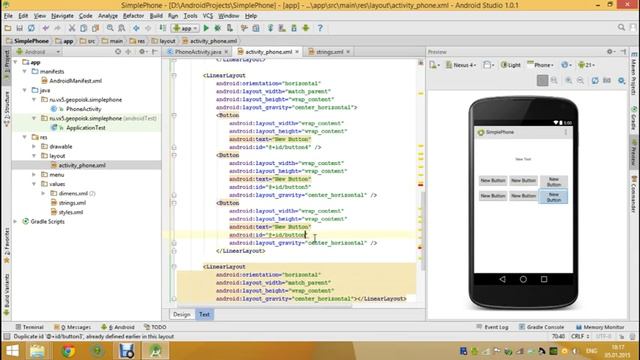Viewport: 640px width, 360px height.
Task: Select AndroidManifest.xml in project tree
Action: [x=76, y=81]
